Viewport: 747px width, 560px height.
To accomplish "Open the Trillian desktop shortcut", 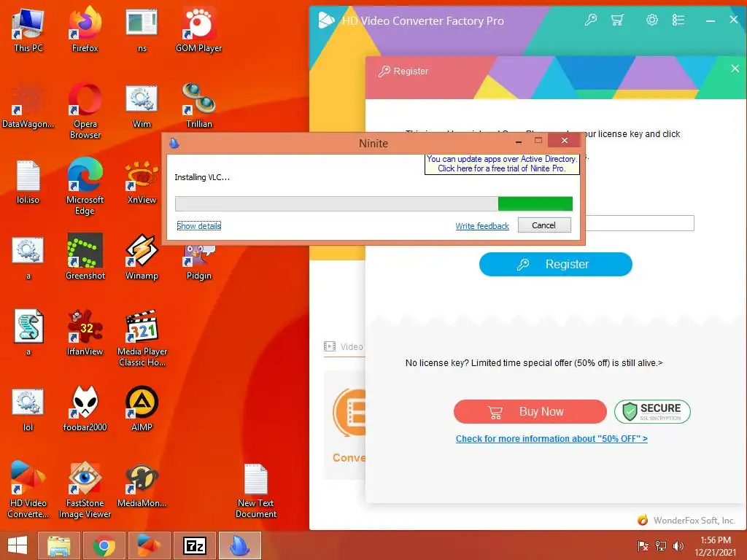I will pos(198,106).
